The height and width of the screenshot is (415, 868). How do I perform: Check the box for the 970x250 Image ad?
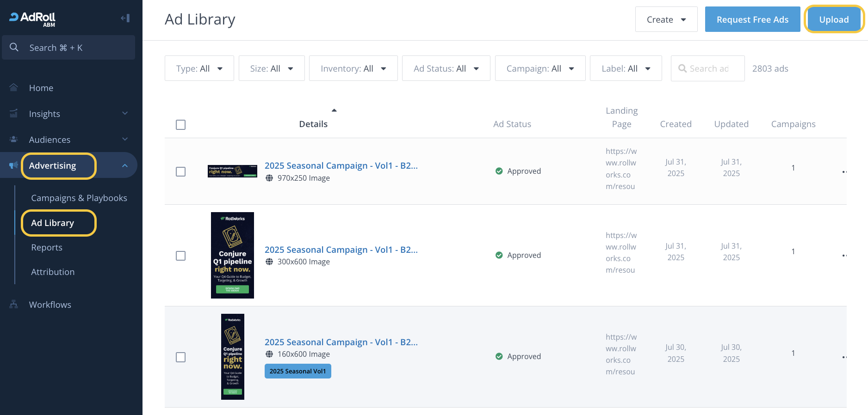181,171
